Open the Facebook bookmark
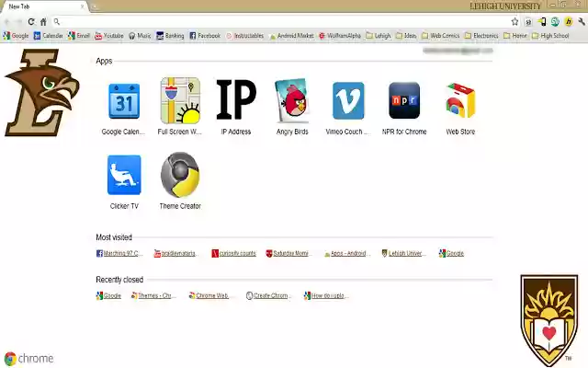 (x=205, y=36)
